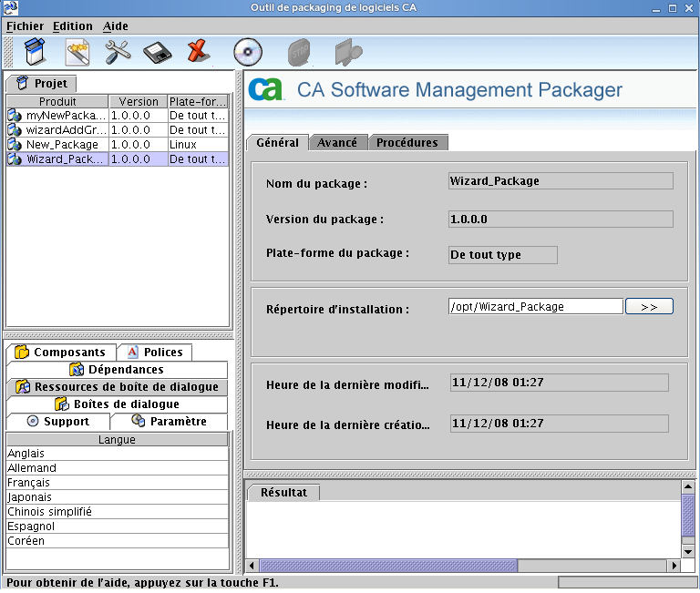Viewport: 700px width, 593px height.
Task: Launch the package wizard wand icon
Action: (77, 51)
